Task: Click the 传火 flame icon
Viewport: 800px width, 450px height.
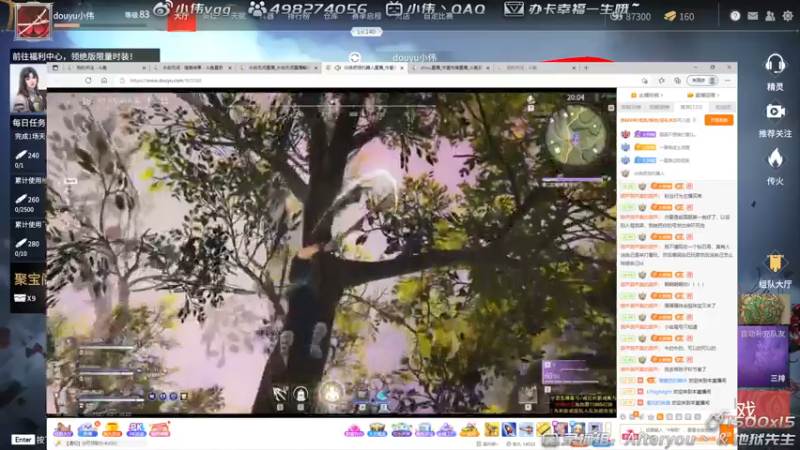Action: 775,159
